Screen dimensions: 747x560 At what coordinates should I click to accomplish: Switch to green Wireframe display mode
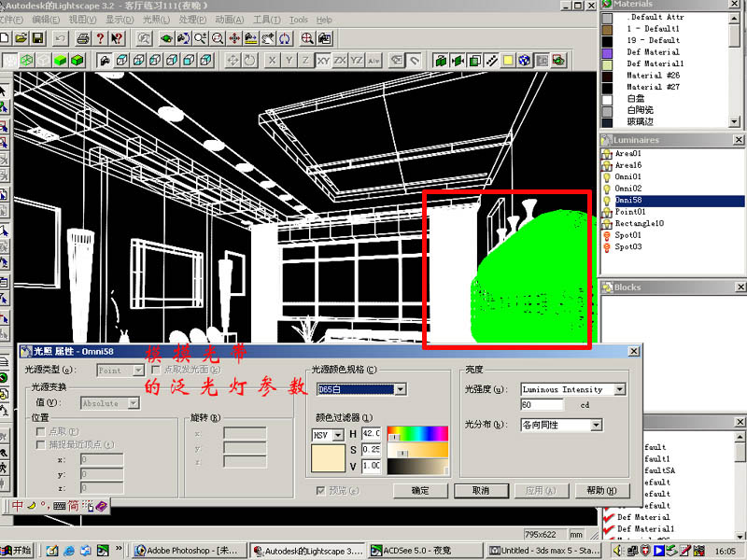tap(27, 61)
